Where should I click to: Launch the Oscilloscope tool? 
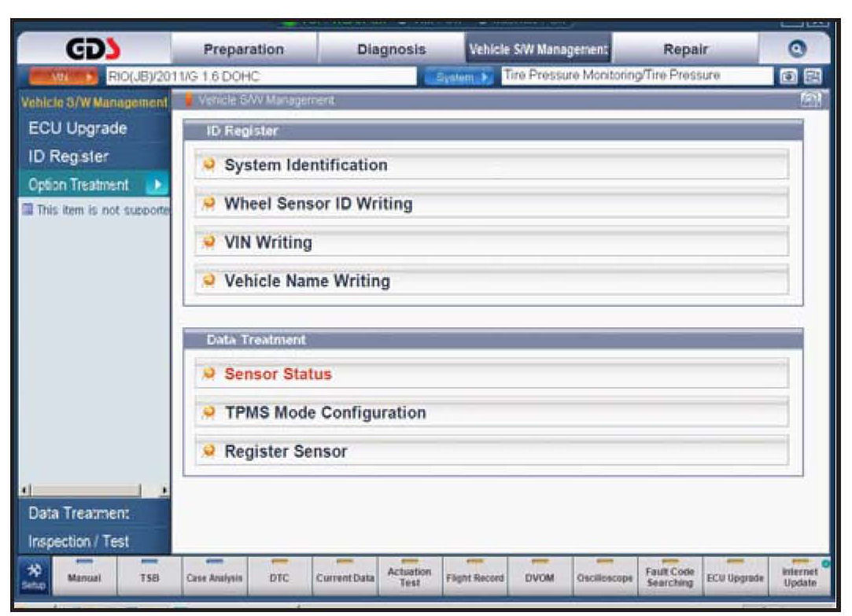tap(604, 580)
